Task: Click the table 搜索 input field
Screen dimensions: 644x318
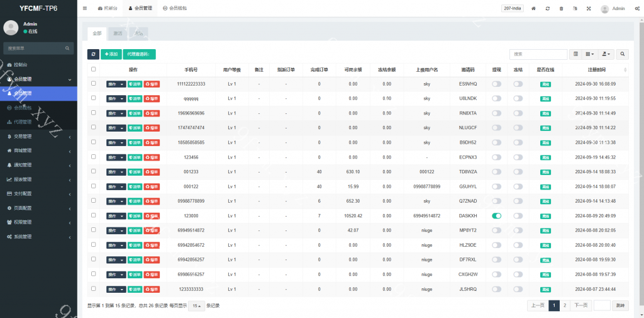Action: point(538,54)
